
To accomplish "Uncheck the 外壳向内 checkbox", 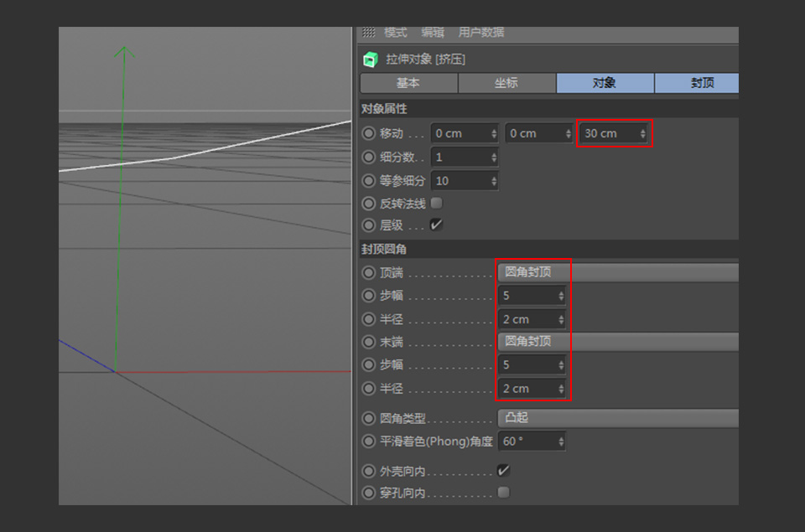I will (x=504, y=471).
